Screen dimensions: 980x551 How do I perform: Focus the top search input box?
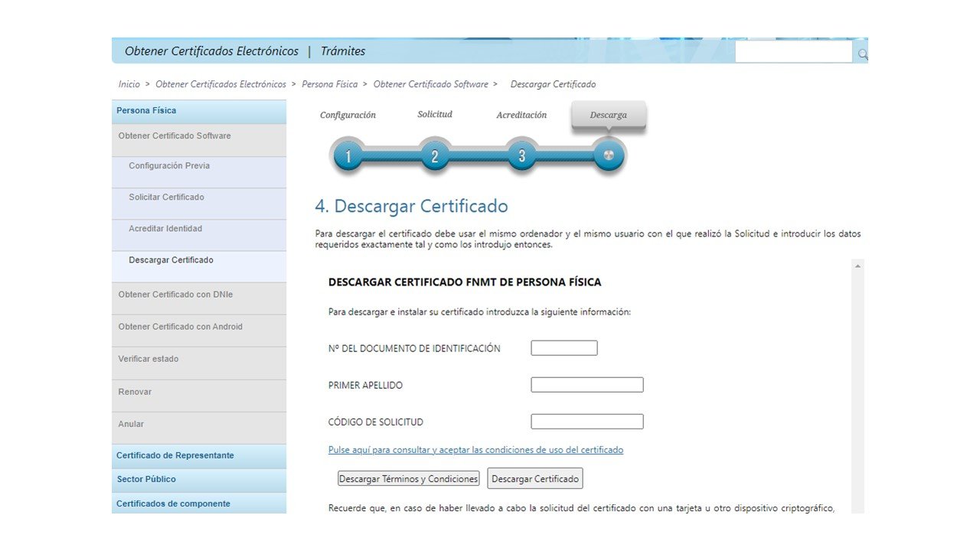(793, 52)
